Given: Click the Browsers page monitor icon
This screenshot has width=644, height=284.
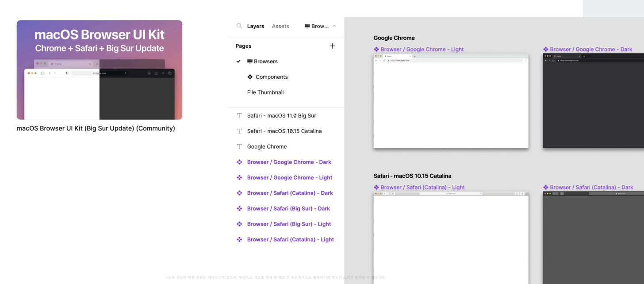Looking at the screenshot, I should click(250, 61).
